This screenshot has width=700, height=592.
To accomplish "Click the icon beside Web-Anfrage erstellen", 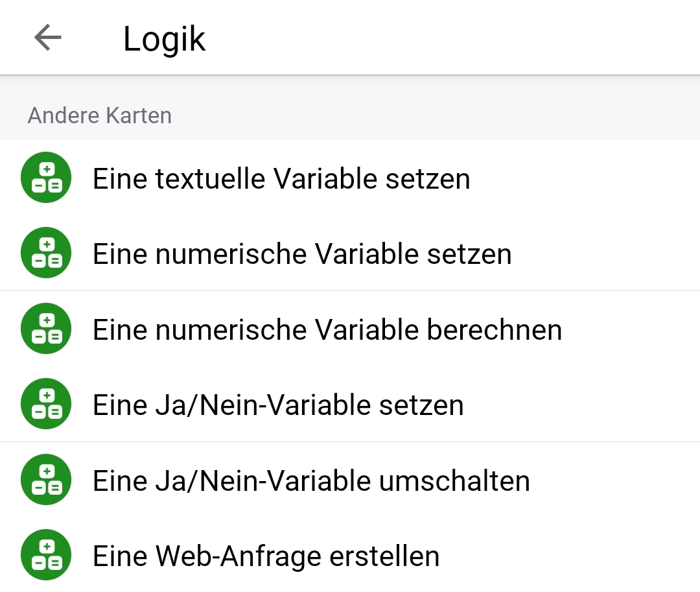I will [x=45, y=556].
